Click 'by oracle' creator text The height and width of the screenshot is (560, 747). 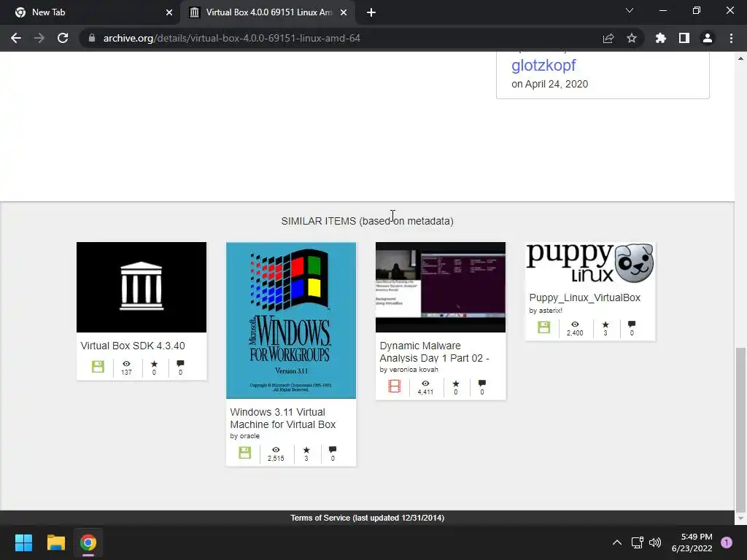[245, 436]
